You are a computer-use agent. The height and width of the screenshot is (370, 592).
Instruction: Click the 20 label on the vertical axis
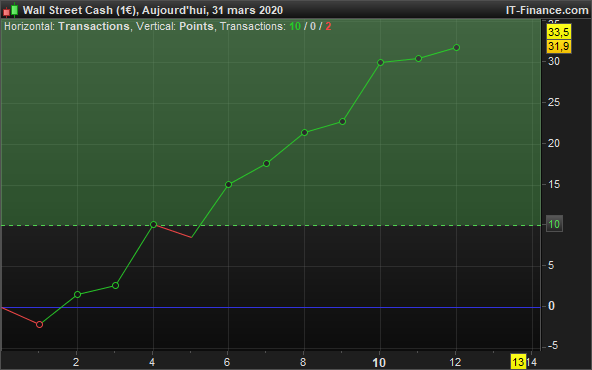click(x=554, y=143)
